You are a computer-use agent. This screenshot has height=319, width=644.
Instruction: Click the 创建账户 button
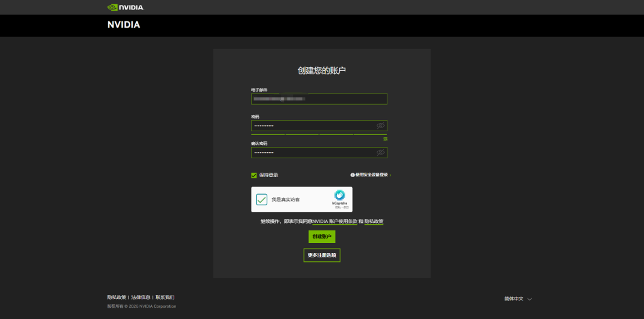pos(321,237)
